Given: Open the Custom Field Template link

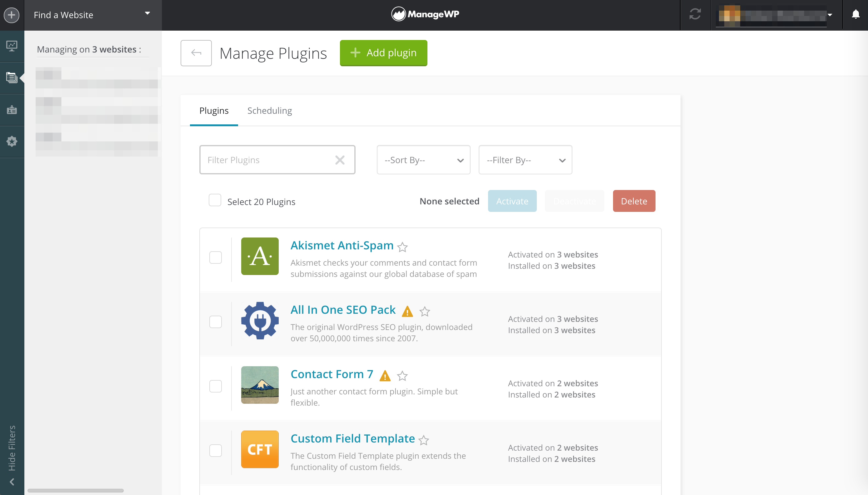Looking at the screenshot, I should coord(352,438).
